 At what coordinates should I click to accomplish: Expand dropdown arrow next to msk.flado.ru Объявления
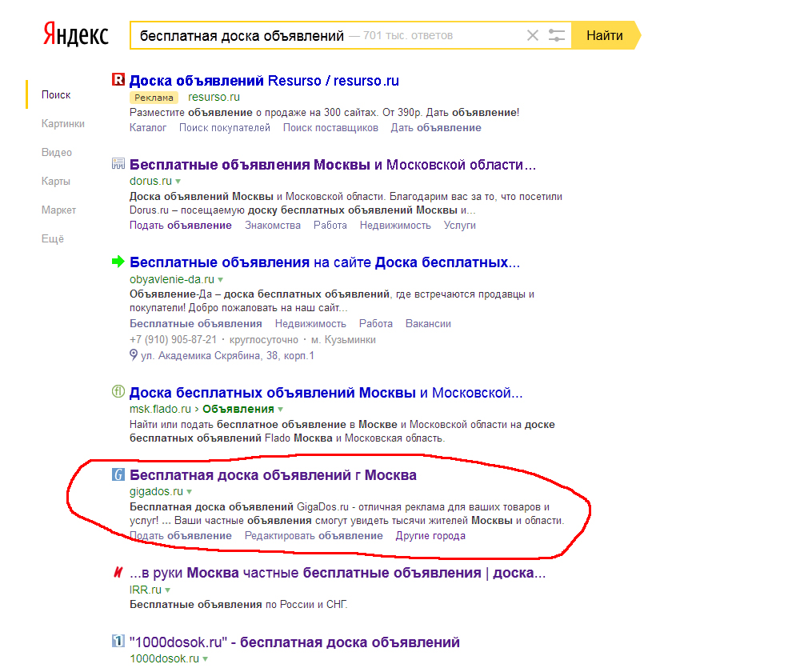[x=281, y=409]
